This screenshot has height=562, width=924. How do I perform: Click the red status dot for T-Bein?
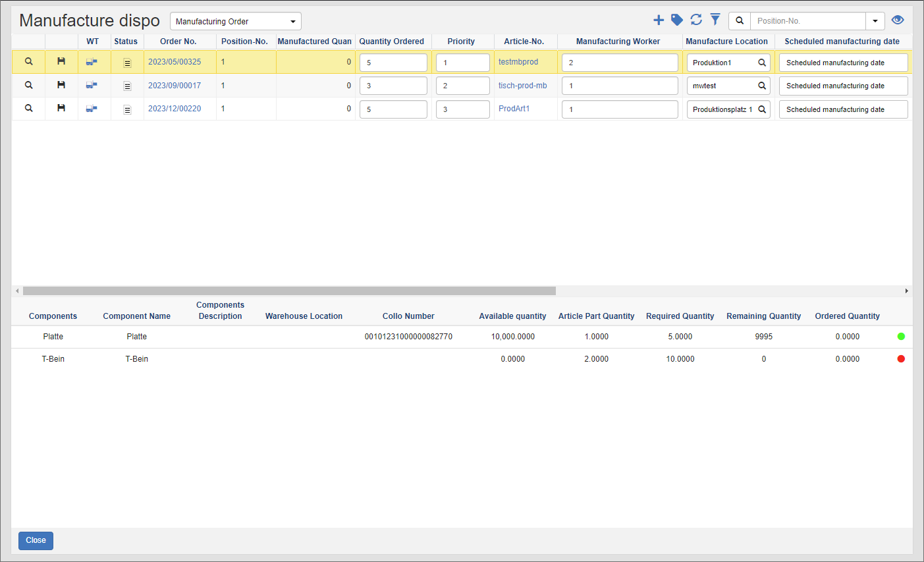(x=901, y=359)
